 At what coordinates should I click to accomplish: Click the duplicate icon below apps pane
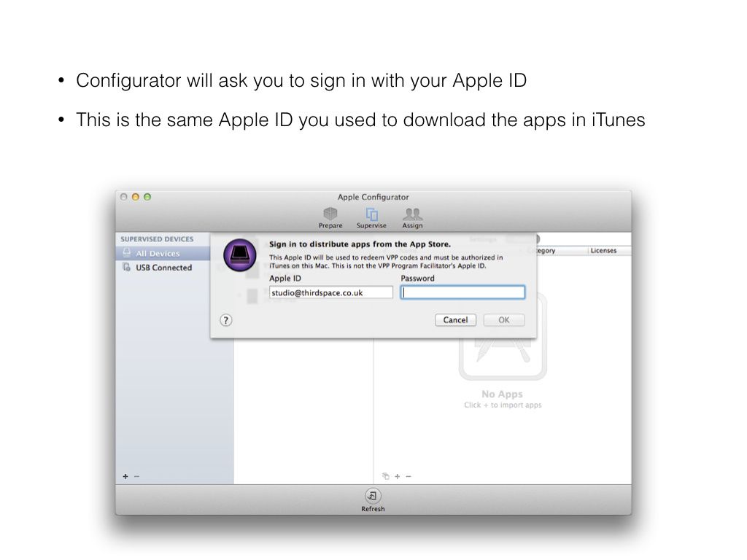tap(386, 476)
